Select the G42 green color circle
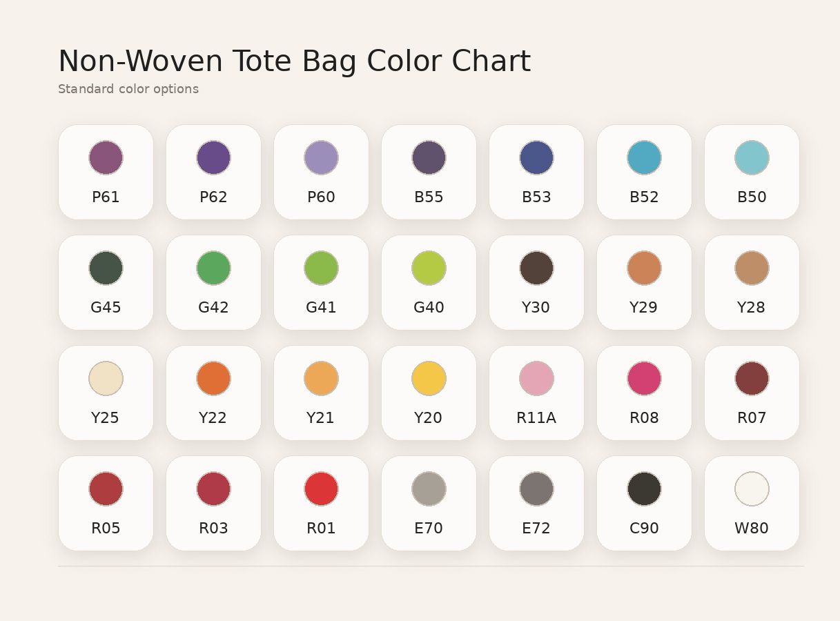Screen dimensions: 840x621 click(x=213, y=268)
